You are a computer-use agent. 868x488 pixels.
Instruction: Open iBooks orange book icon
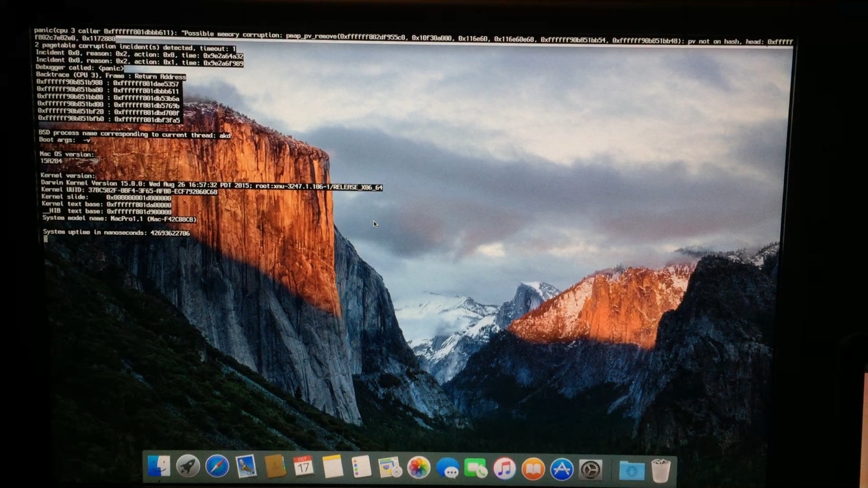point(533,469)
